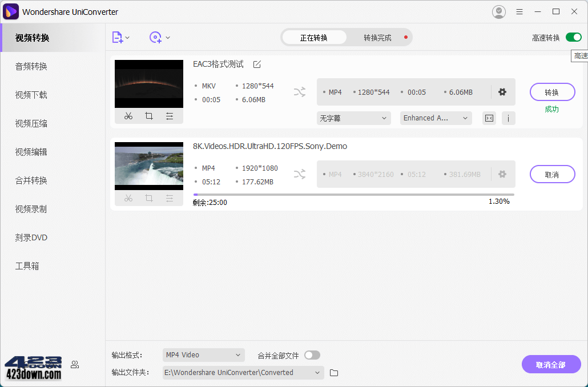Enable the 合并全部文件 switch
588x387 pixels.
[x=312, y=354]
